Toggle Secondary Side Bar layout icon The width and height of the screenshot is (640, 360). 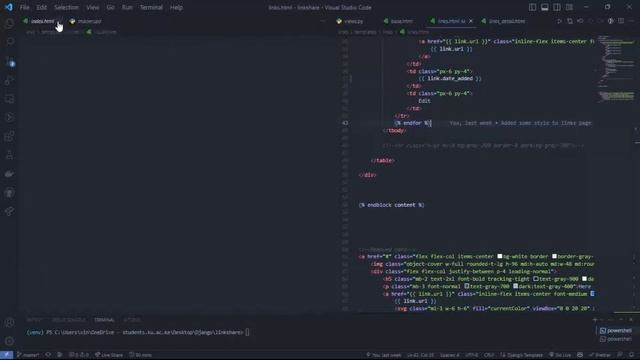[557, 7]
